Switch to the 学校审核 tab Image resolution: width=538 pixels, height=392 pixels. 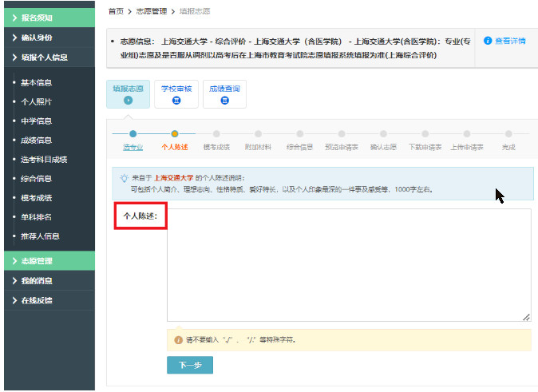176,94
